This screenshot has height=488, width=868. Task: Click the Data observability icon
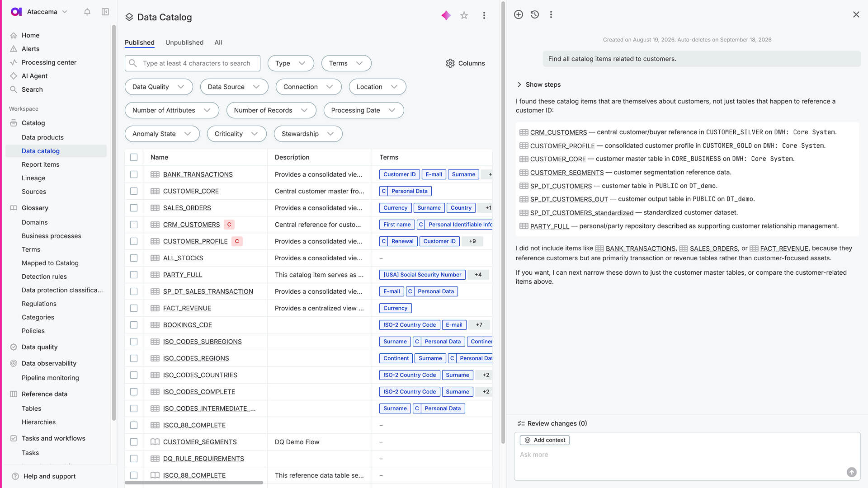click(14, 363)
